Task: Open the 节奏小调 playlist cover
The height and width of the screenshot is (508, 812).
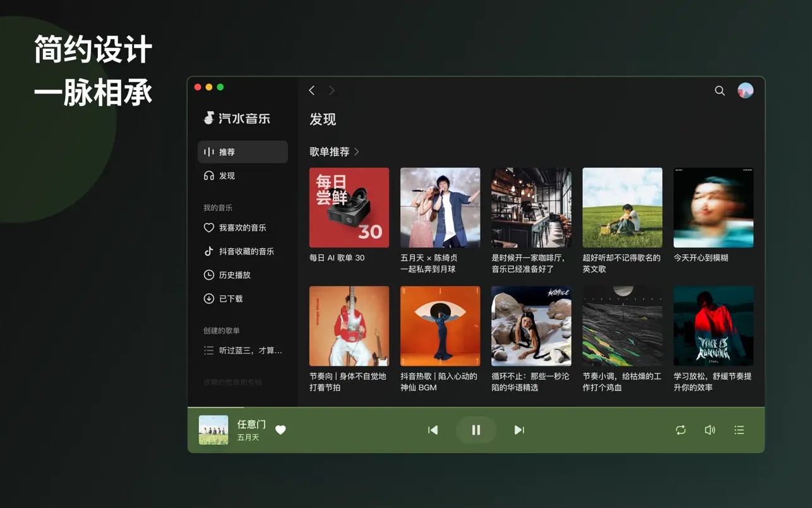Action: click(623, 326)
